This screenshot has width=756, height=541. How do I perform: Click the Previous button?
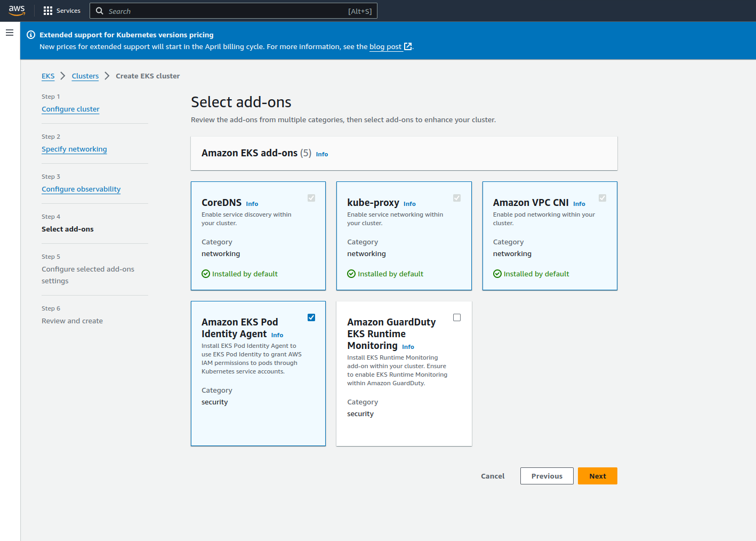(x=547, y=476)
